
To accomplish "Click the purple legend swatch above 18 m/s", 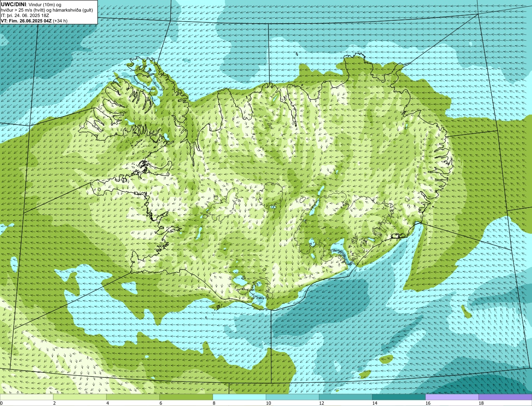I will [505, 397].
